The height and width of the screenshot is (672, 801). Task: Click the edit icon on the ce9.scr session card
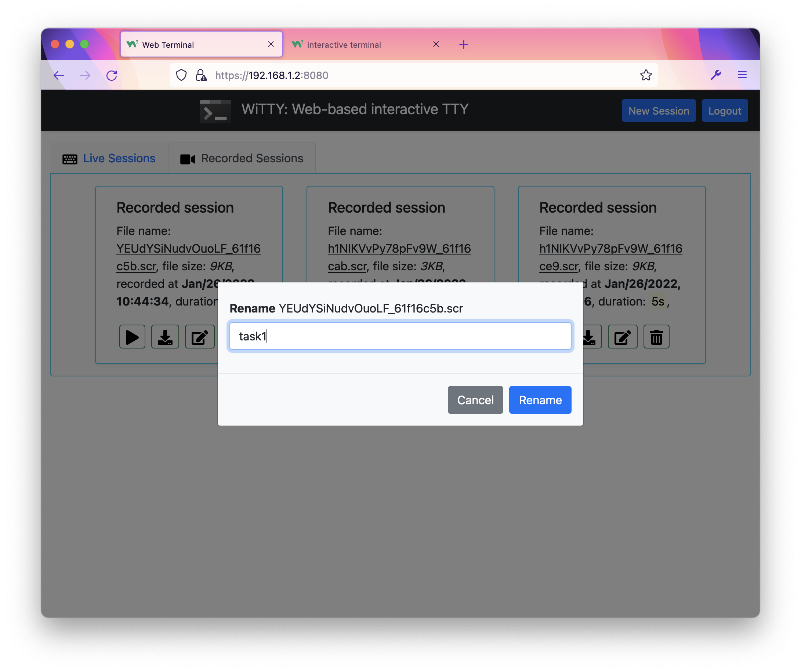coord(623,337)
